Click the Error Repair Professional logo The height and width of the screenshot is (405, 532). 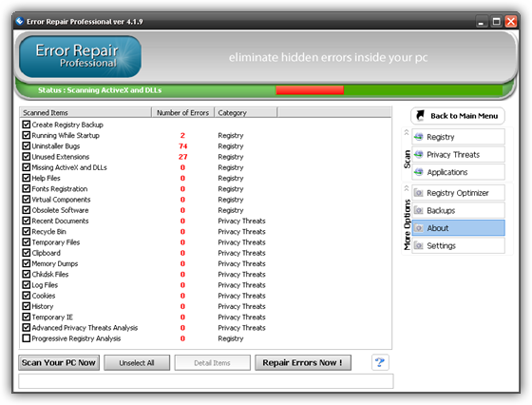(x=80, y=56)
